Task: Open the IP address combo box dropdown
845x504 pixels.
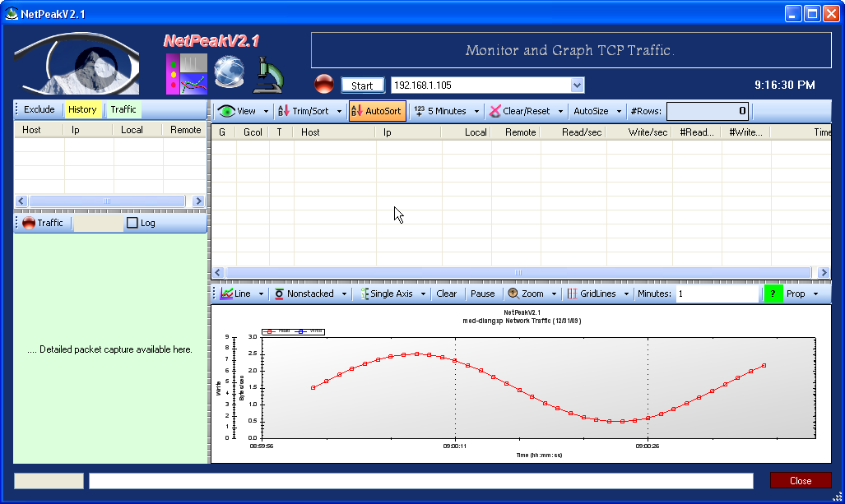Action: click(577, 85)
